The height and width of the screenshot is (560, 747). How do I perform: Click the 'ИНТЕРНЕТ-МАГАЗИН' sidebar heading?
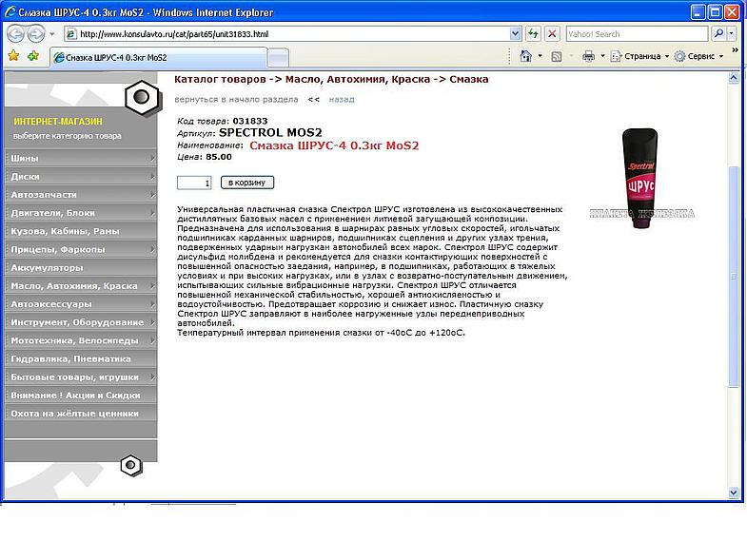click(x=58, y=122)
